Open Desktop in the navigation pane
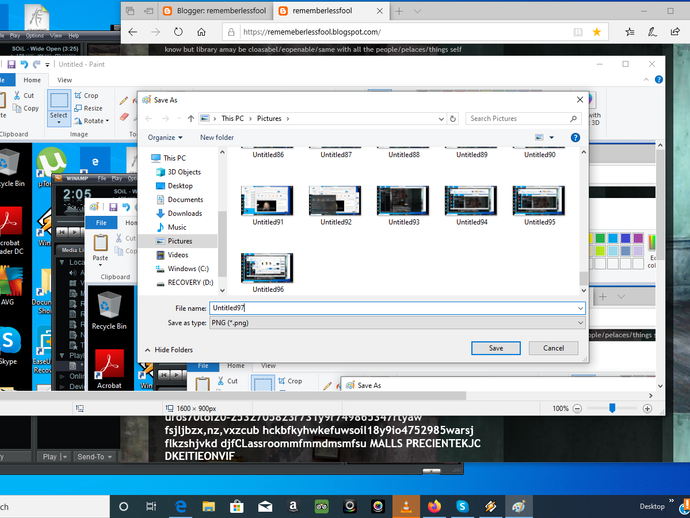The image size is (690, 518). [x=180, y=186]
